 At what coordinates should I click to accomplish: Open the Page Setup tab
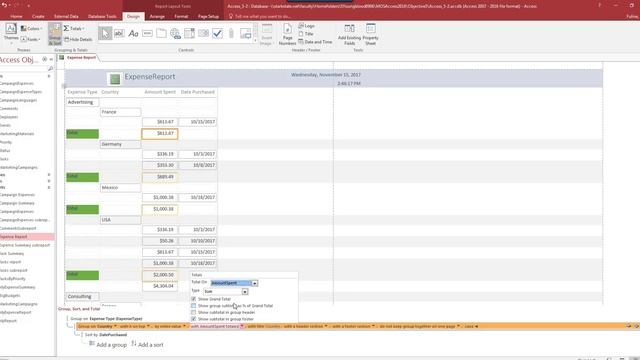208,16
